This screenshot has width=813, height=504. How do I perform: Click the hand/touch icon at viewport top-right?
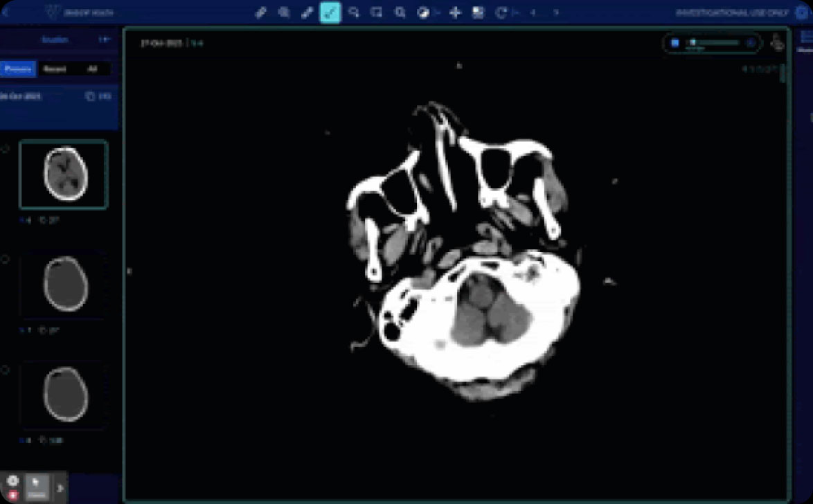point(777,42)
